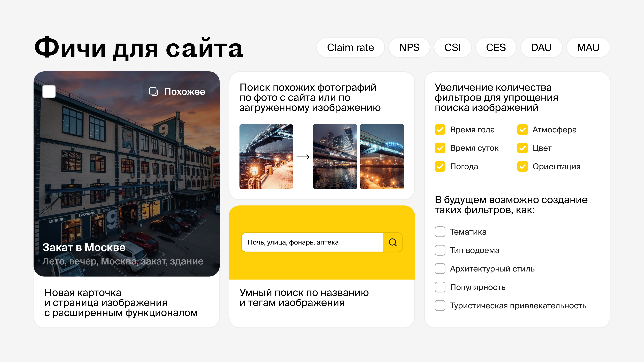Click the search field with Ночь, улица text
The width and height of the screenshot is (644, 362).
[x=312, y=242]
